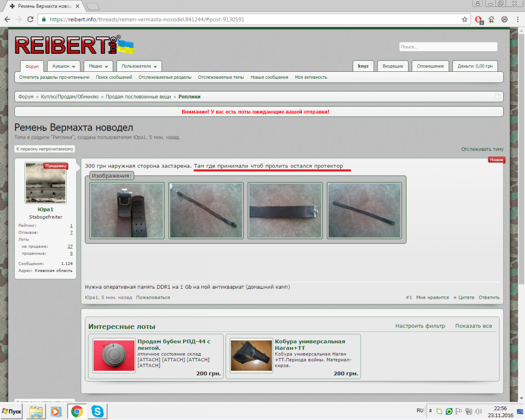Open file explorer in taskbar
The height and width of the screenshot is (420, 525).
36,412
